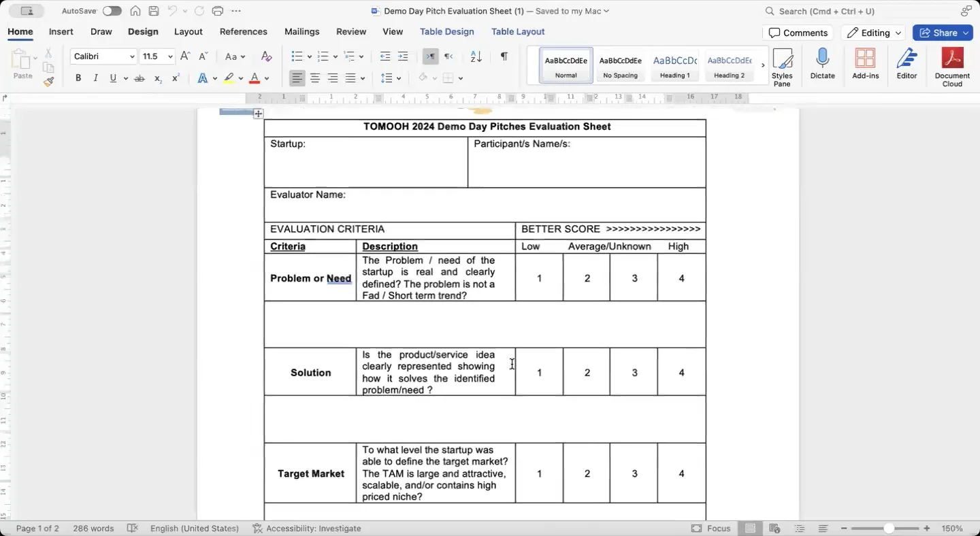
Task: Toggle show paragraph marks
Action: coord(504,56)
